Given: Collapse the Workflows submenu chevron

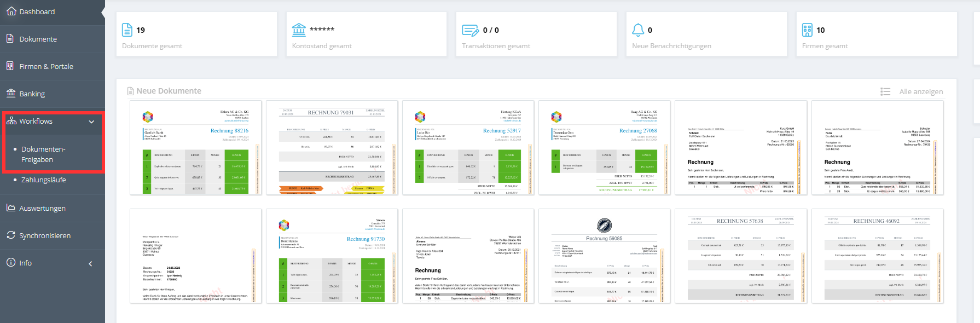Looking at the screenshot, I should click(91, 122).
